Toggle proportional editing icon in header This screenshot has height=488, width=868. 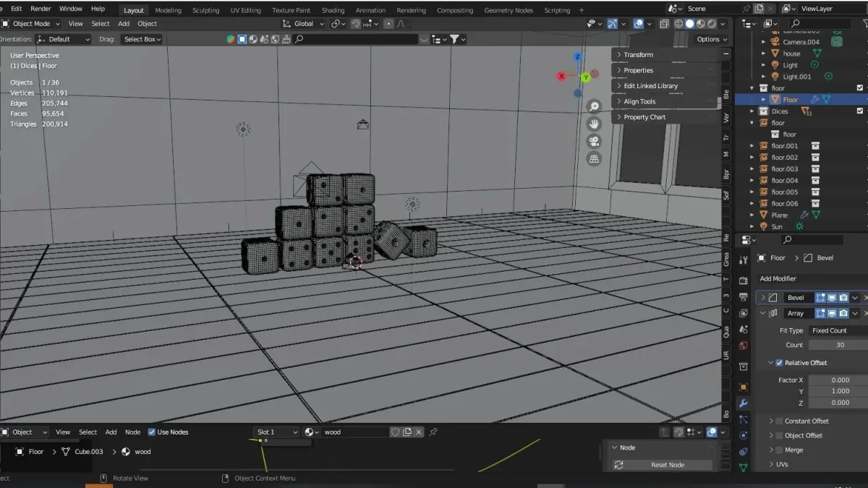point(388,24)
